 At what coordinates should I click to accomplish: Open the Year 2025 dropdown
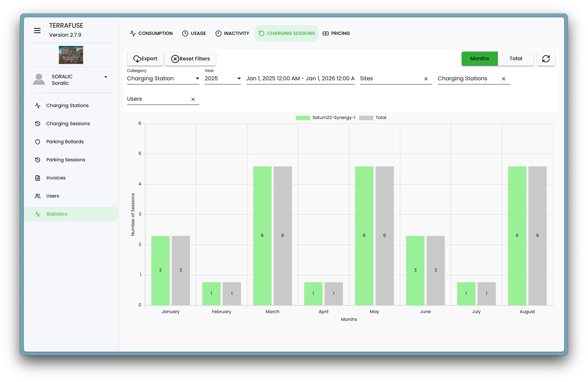[222, 78]
